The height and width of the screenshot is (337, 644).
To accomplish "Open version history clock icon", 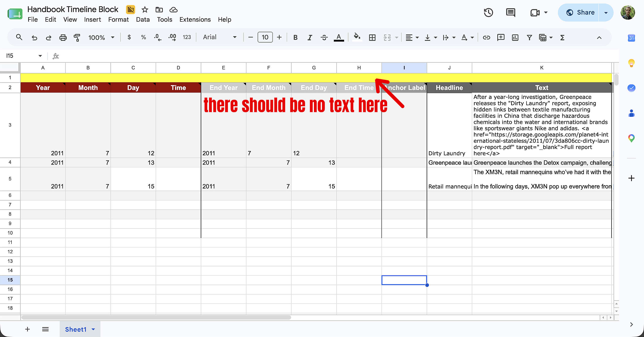I will coord(488,13).
